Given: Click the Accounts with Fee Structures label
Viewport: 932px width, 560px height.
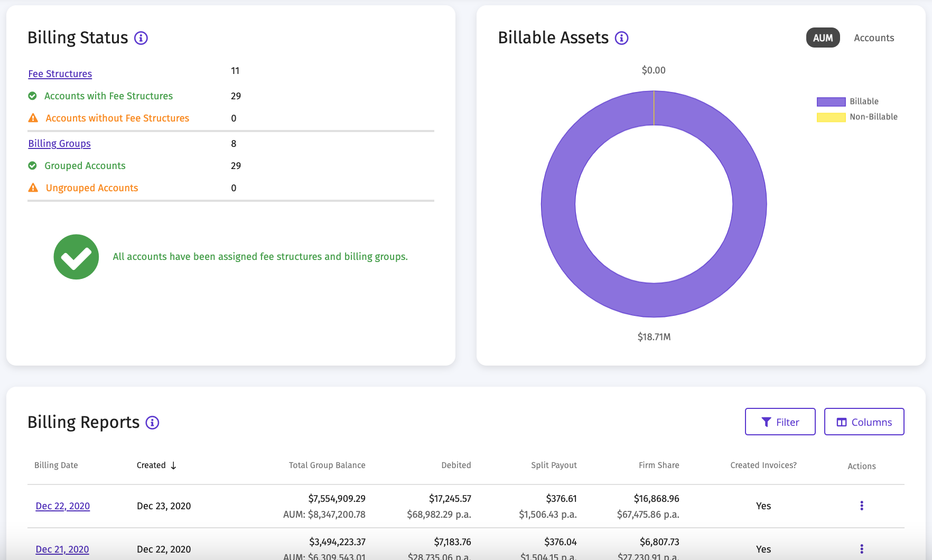Looking at the screenshot, I should click(108, 96).
